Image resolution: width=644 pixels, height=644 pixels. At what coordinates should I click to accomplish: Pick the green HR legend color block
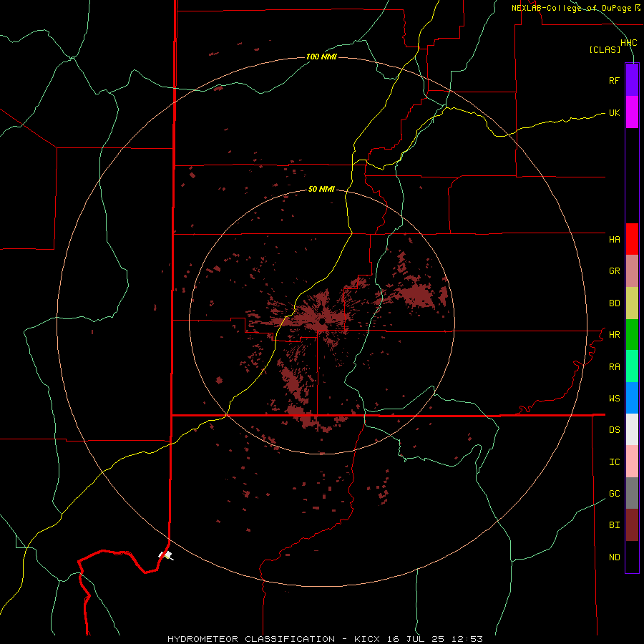point(632,335)
